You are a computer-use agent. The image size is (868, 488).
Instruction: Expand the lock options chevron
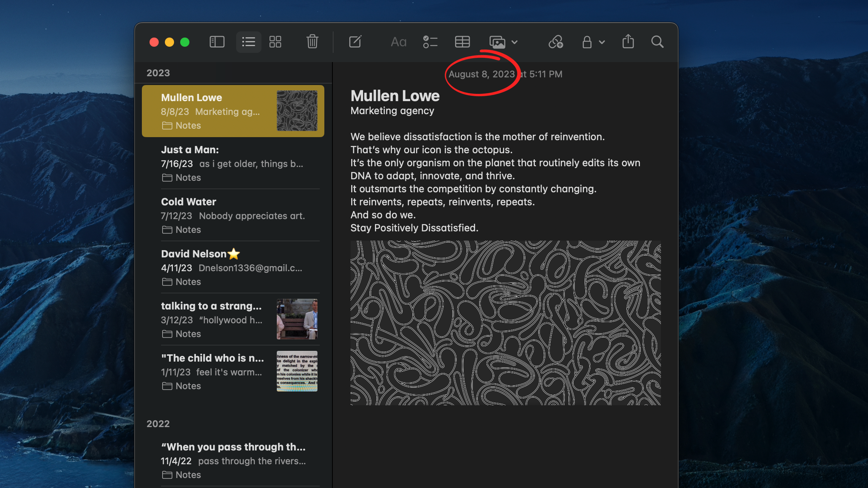(x=602, y=42)
